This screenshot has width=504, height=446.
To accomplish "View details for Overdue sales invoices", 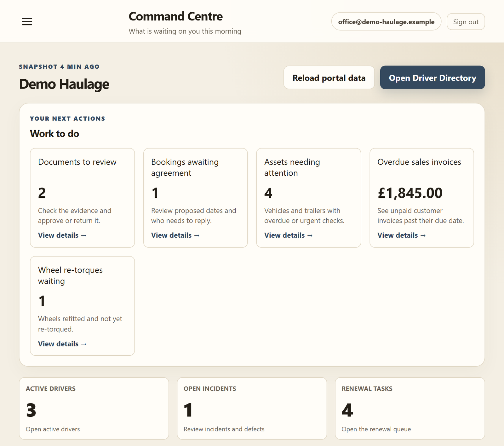I will coord(401,235).
